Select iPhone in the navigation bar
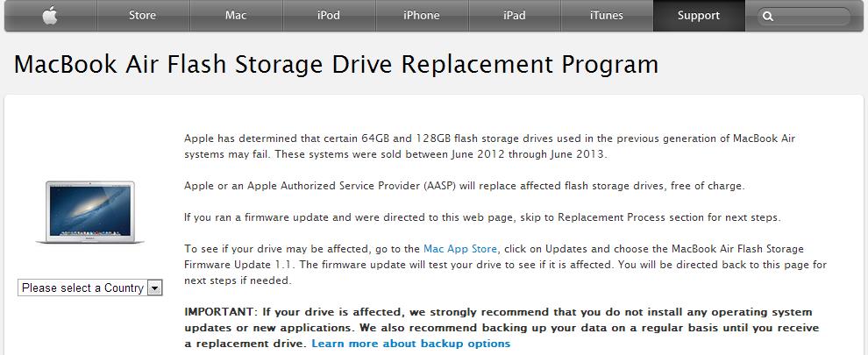This screenshot has height=355, width=868. point(421,15)
